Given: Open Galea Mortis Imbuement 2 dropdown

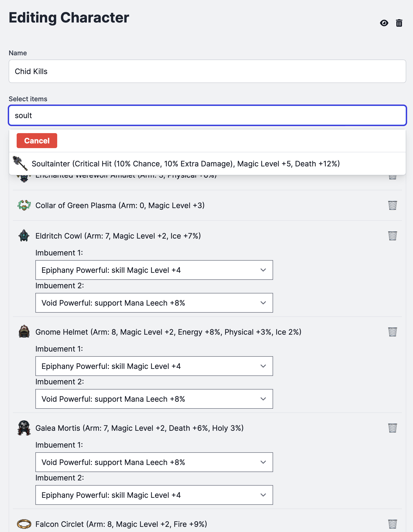Looking at the screenshot, I should click(x=154, y=495).
